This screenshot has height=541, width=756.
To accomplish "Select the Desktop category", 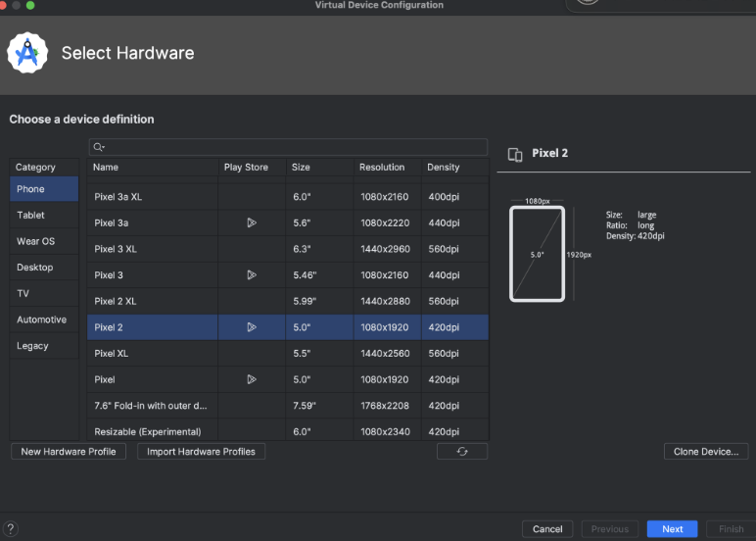I will 44,268.
